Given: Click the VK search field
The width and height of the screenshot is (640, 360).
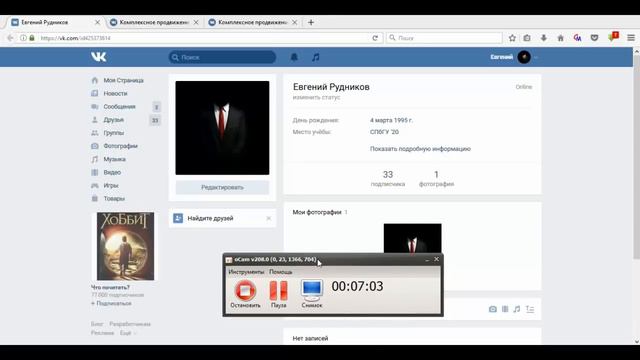Looking at the screenshot, I should (222, 57).
